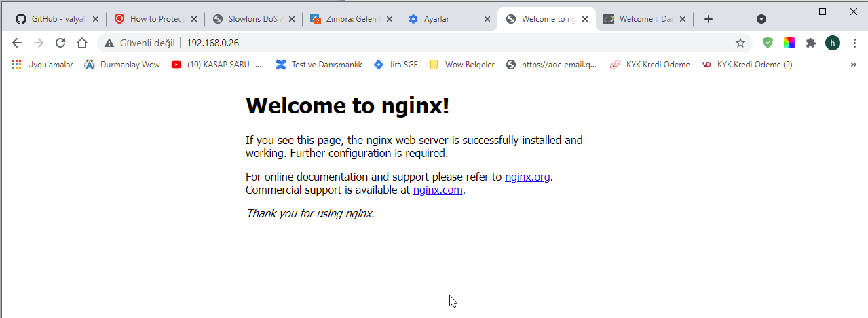This screenshot has height=318, width=868.
Task: Close the GitHub tab
Action: 95,19
